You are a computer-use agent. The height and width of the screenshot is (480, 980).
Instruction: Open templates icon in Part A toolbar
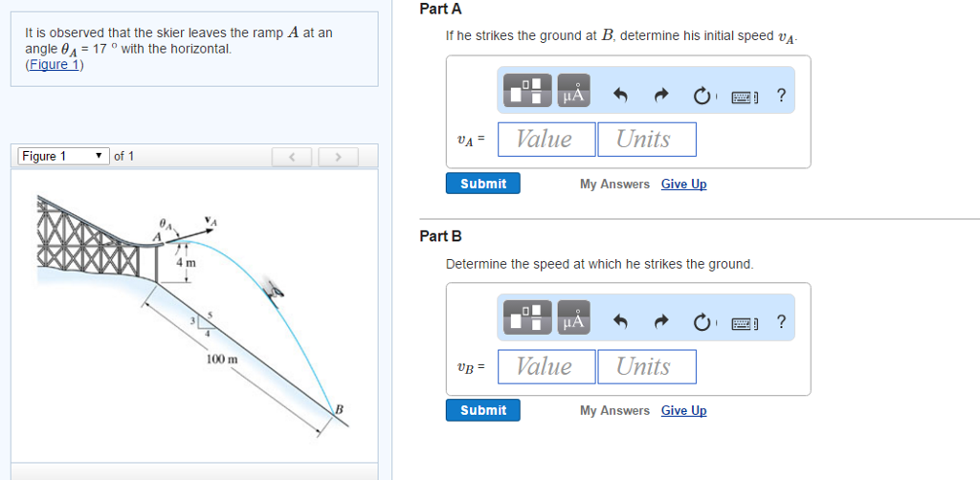(x=528, y=91)
